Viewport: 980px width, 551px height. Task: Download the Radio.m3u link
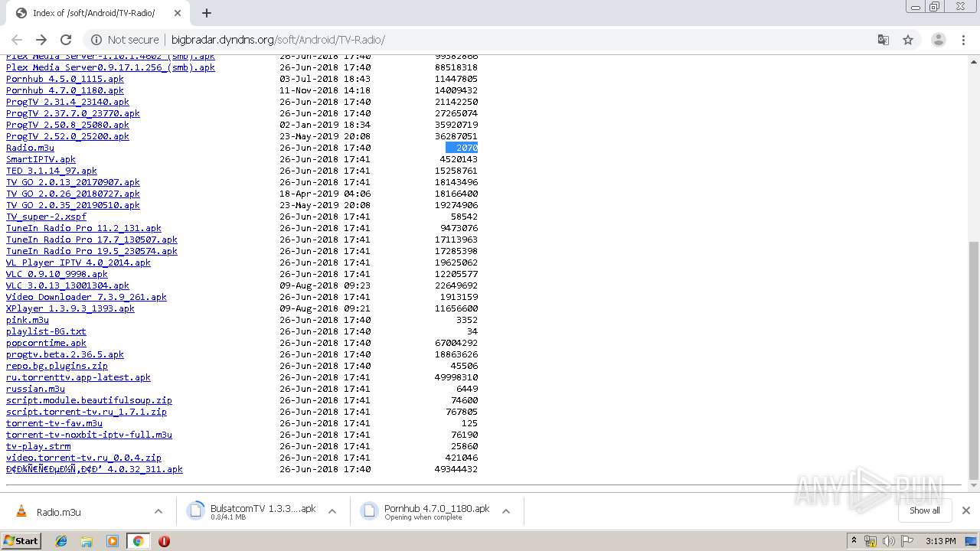[x=30, y=148]
